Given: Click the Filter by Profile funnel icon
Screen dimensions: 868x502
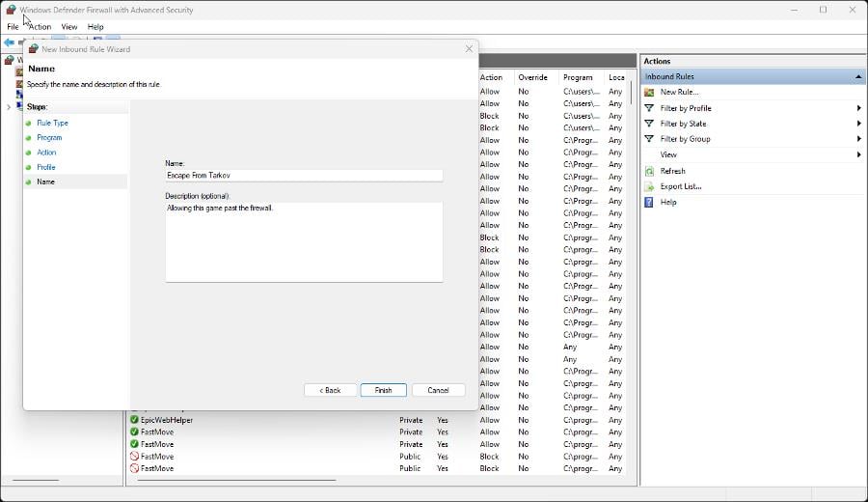Looking at the screenshot, I should pyautogui.click(x=649, y=108).
